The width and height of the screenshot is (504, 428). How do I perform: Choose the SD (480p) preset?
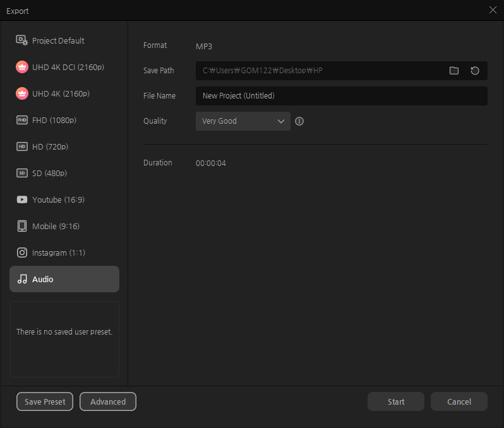pyautogui.click(x=49, y=173)
